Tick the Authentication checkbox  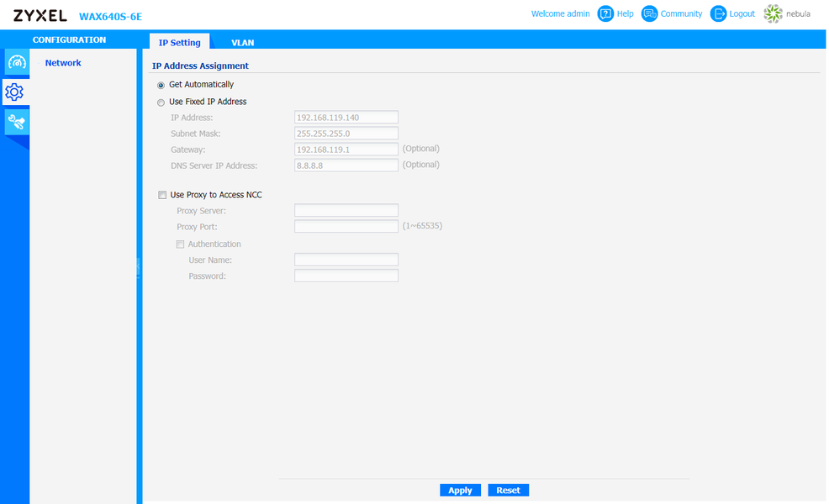point(180,244)
